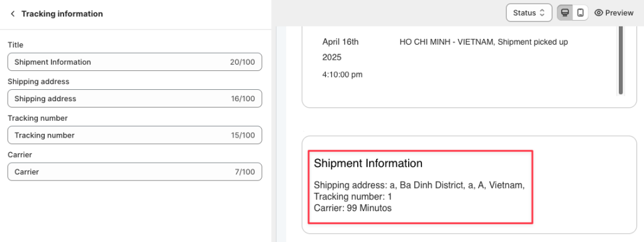The width and height of the screenshot is (644, 242).
Task: Click the Tracking information header title
Action: click(62, 14)
